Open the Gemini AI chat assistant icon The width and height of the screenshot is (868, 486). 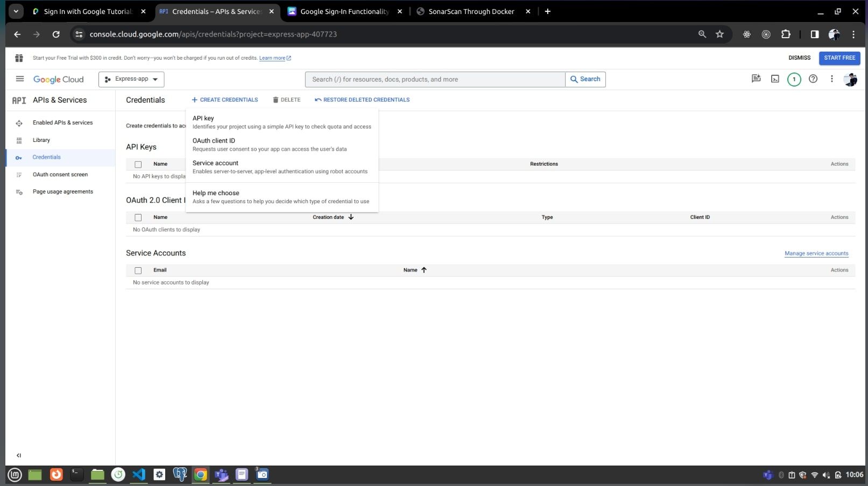(756, 79)
